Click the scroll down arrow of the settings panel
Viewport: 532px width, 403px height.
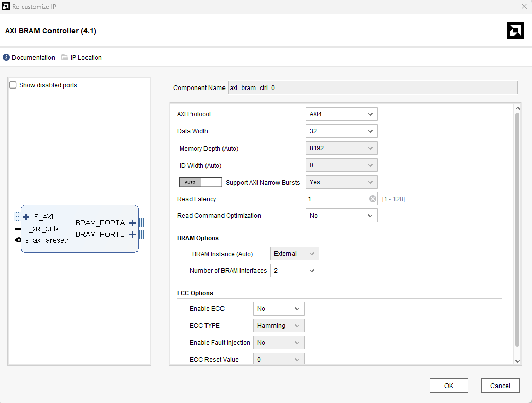pyautogui.click(x=518, y=361)
